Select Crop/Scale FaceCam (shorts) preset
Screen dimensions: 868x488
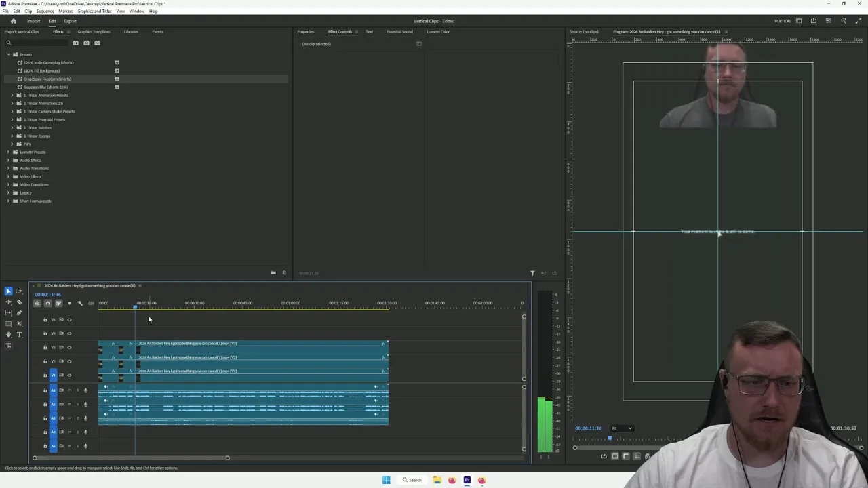pos(47,79)
